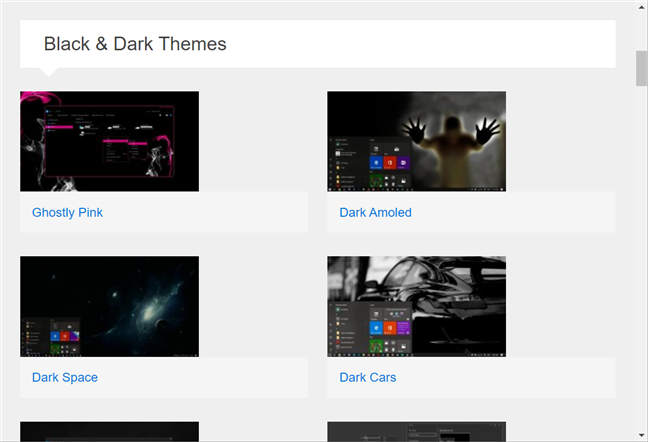Click the Ghostly Pink preview thumbnail
648x442 pixels.
[110, 141]
